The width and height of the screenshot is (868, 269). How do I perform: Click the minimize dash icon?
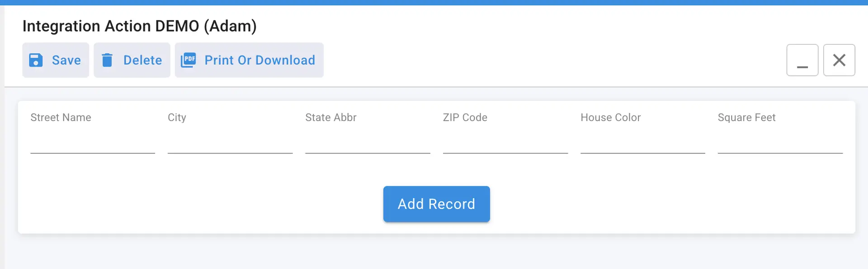point(802,60)
